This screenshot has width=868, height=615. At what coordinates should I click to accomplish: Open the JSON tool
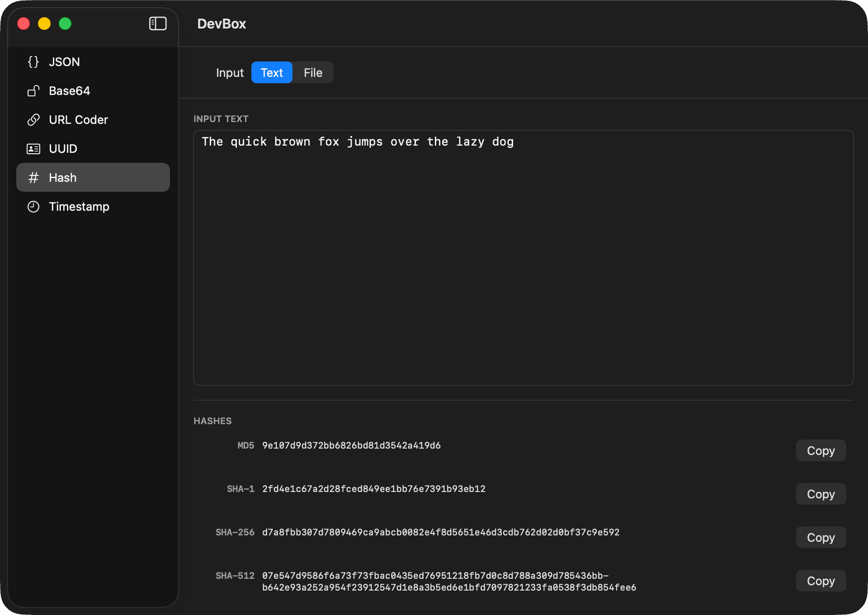(x=93, y=62)
